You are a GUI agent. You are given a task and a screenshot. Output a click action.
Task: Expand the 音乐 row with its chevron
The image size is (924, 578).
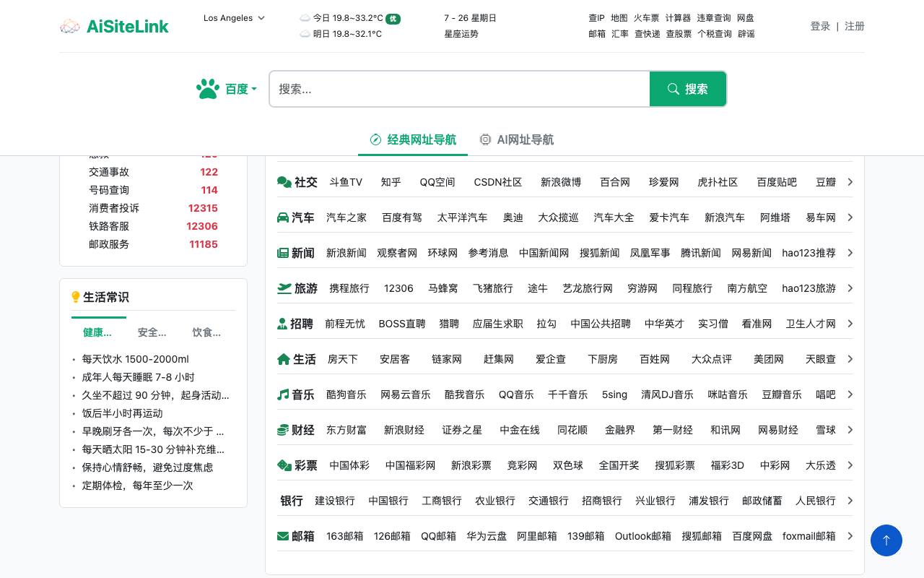click(850, 394)
